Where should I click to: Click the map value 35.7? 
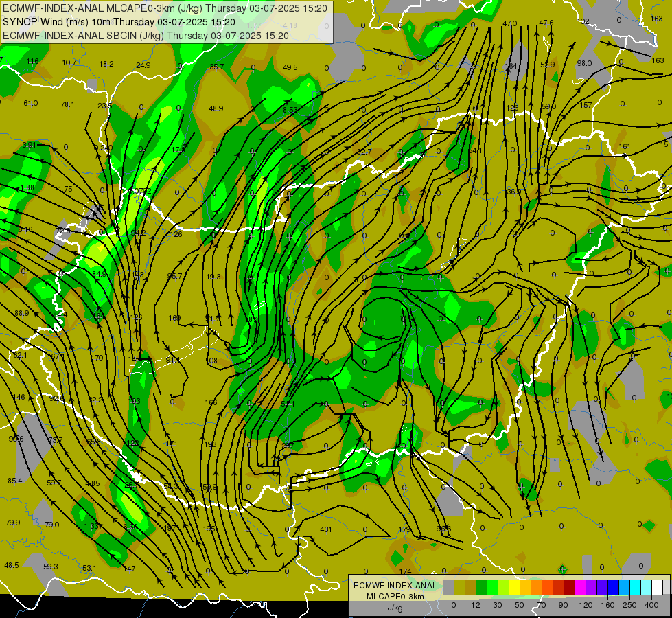[x=216, y=67]
